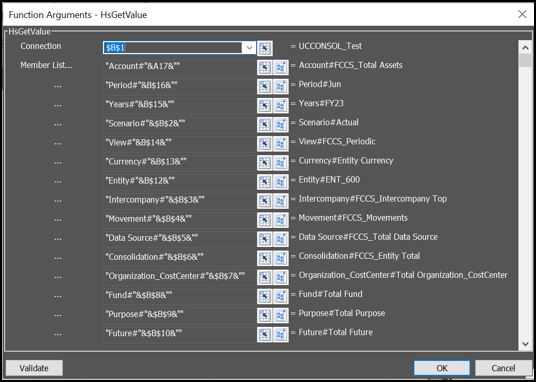Expand the Connection dropdown arrow
Screen dimensions: 536x382
pyautogui.click(x=249, y=48)
